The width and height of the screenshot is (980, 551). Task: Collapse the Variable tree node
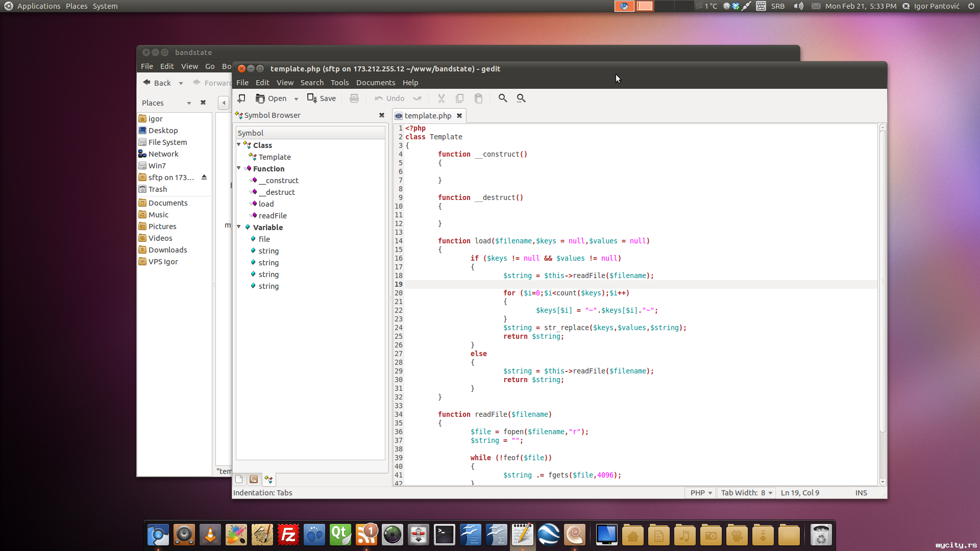click(x=239, y=227)
